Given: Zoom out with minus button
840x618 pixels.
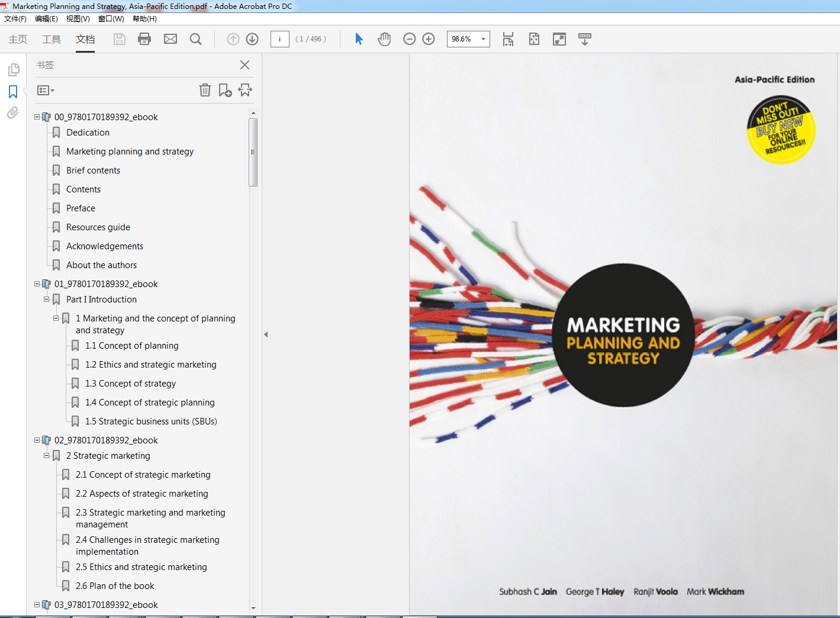Looking at the screenshot, I should tap(409, 39).
